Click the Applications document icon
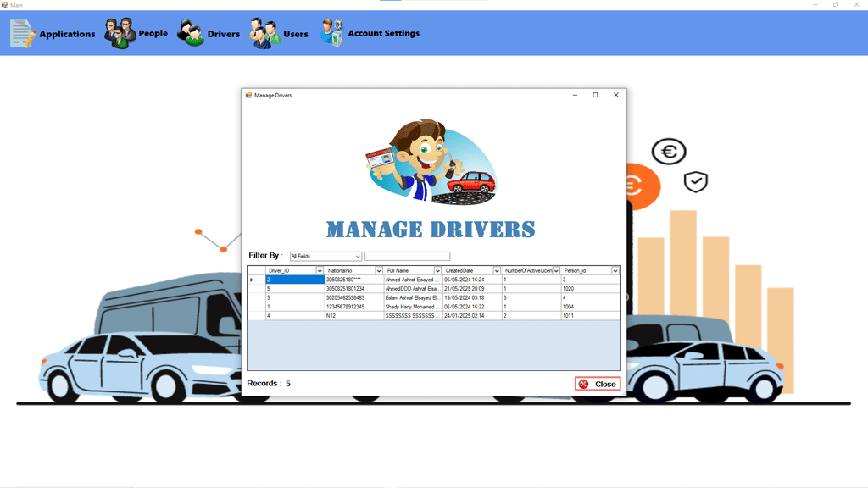Screen dimensions: 868x488 [23, 34]
